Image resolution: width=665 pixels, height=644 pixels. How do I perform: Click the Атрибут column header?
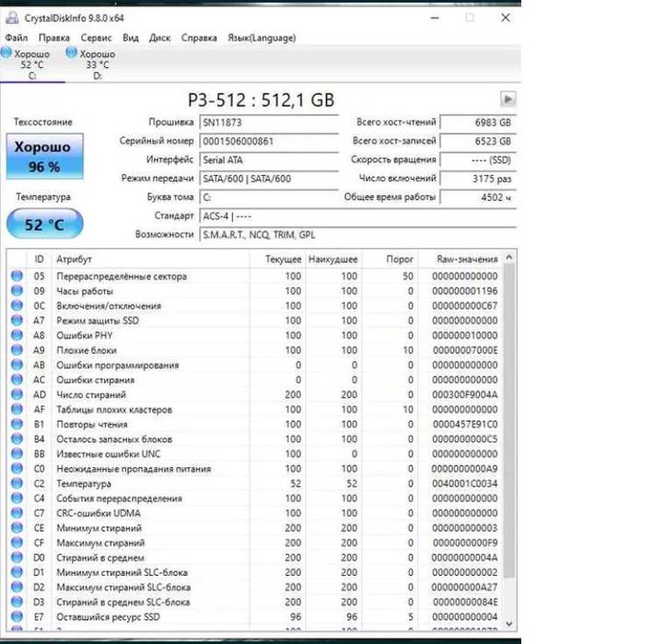150,259
